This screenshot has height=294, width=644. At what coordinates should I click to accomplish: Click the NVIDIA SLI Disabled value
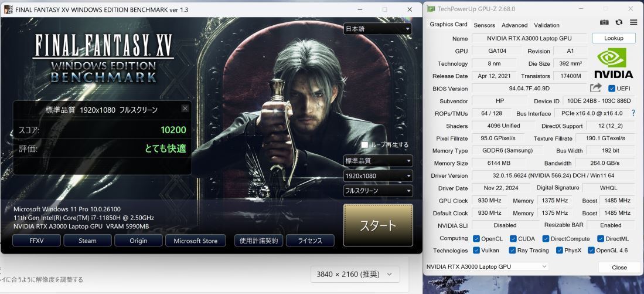click(x=505, y=225)
